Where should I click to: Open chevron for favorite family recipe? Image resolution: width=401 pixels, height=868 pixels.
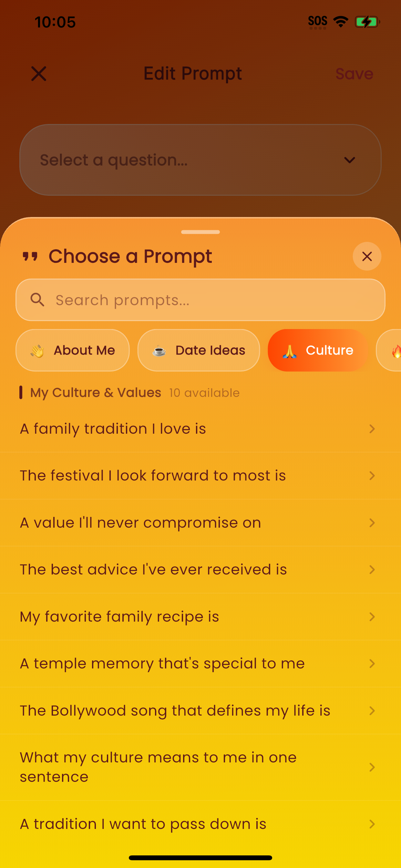372,617
